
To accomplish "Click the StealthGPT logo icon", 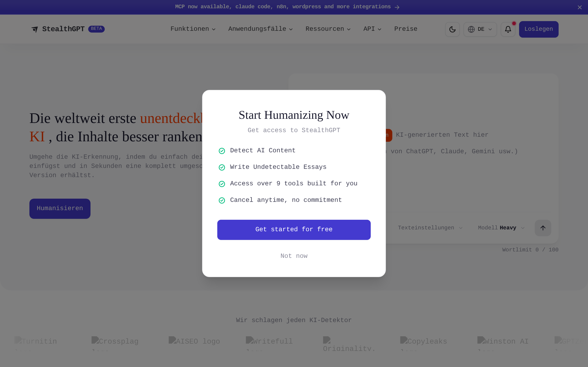I will 35,29.
